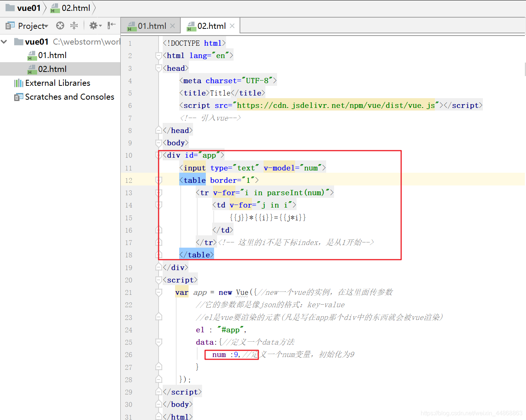Image resolution: width=526 pixels, height=420 pixels.
Task: Close the 01.html tab
Action: tap(172, 26)
